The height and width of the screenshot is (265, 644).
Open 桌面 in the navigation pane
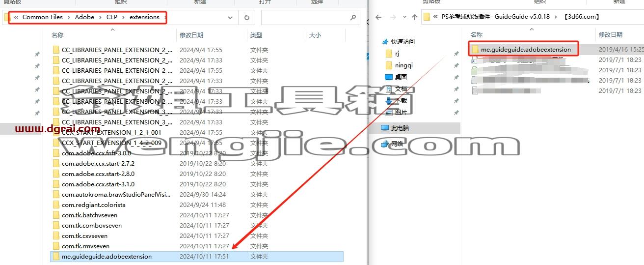tap(401, 77)
